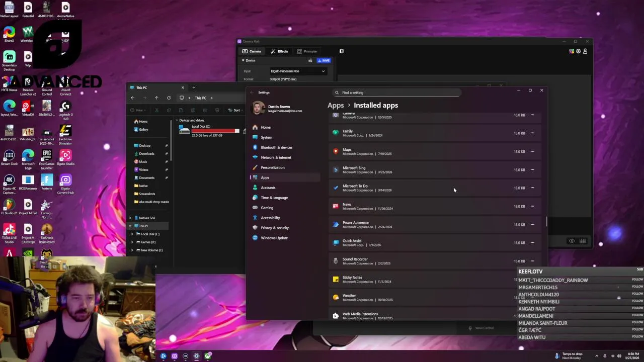
Task: Click the Weather app icon
Action: click(x=336, y=297)
